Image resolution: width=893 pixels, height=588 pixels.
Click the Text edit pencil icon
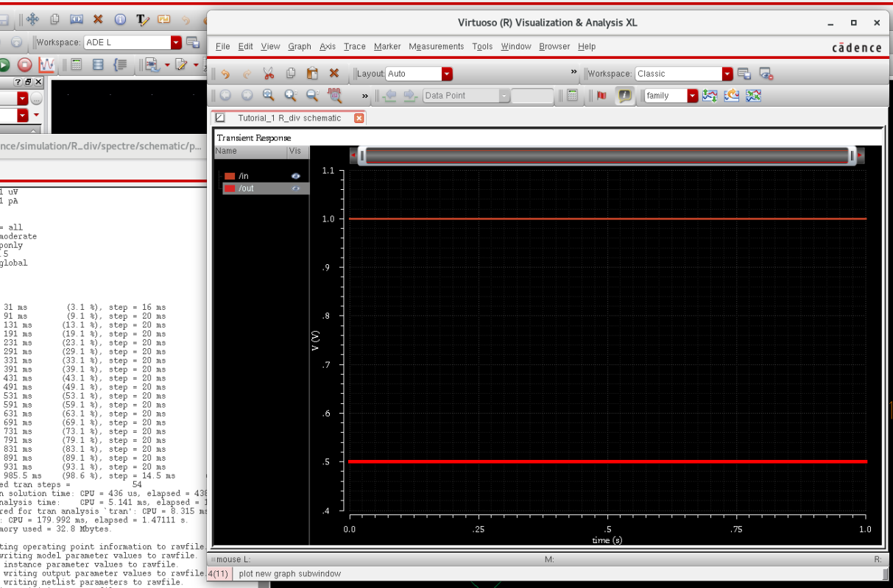tap(143, 20)
